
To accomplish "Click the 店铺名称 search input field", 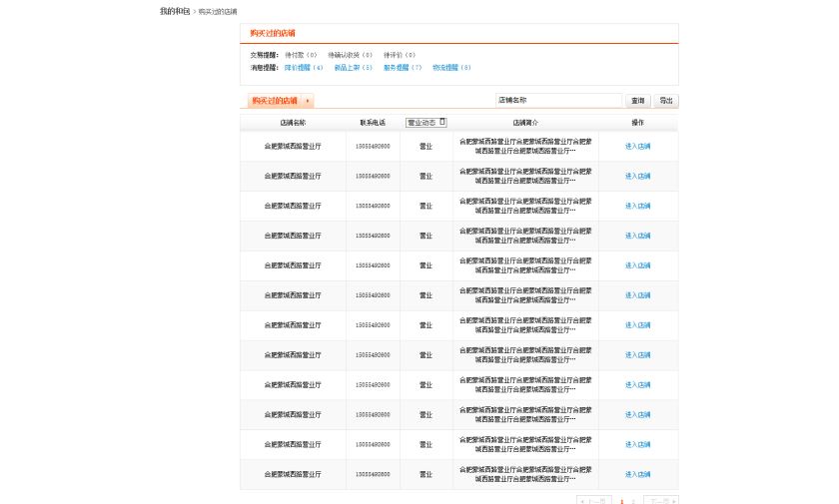I will (x=558, y=100).
